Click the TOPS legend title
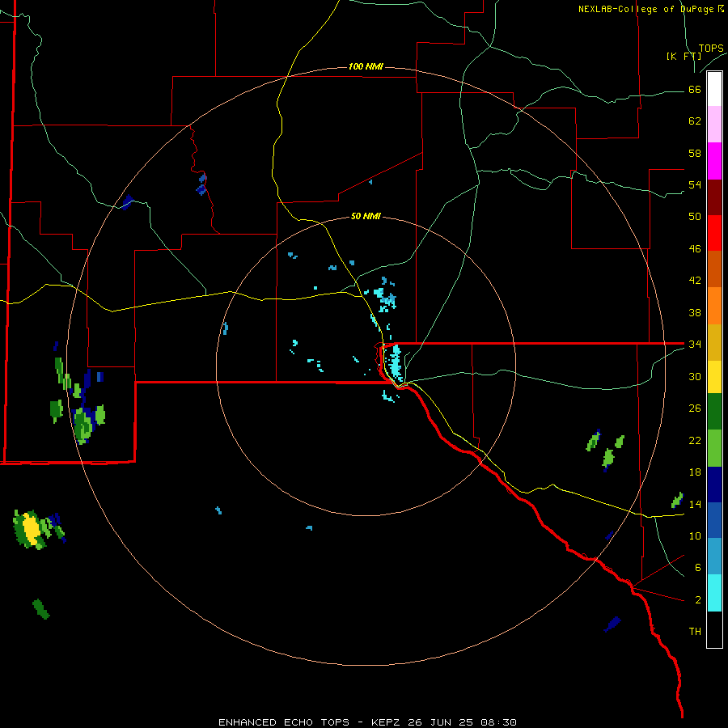The height and width of the screenshot is (728, 728). [711, 49]
